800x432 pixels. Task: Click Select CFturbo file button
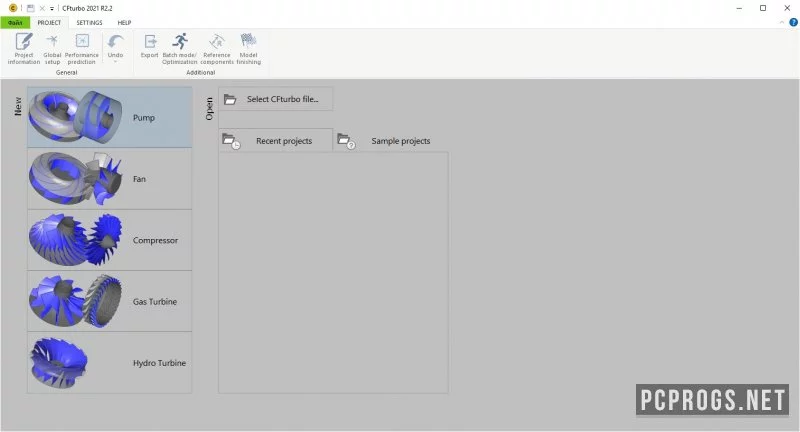click(x=276, y=99)
